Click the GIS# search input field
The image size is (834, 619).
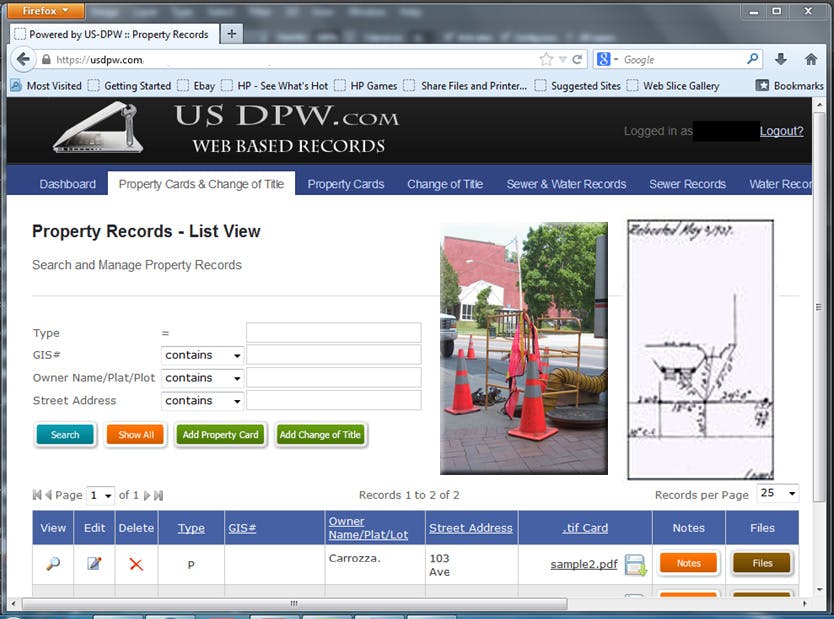point(333,355)
